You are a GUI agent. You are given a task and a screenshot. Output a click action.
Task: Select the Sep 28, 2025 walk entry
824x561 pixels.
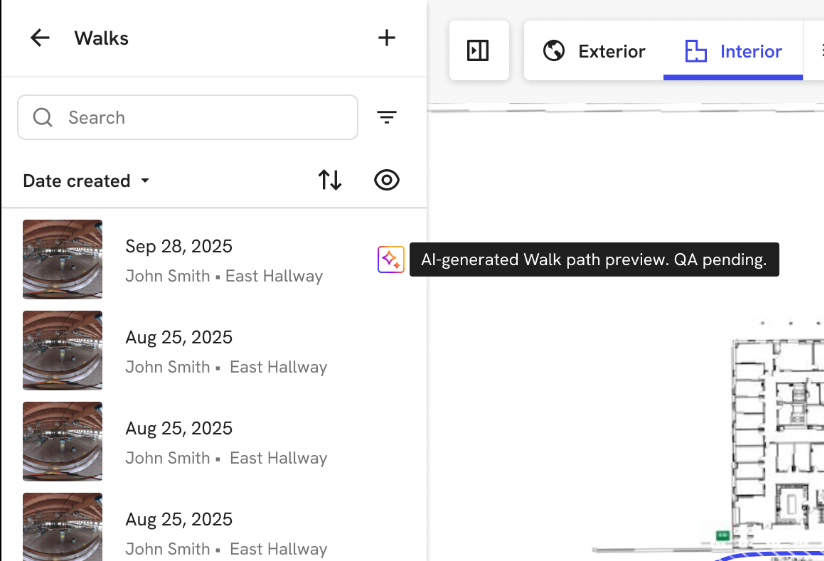(224, 260)
